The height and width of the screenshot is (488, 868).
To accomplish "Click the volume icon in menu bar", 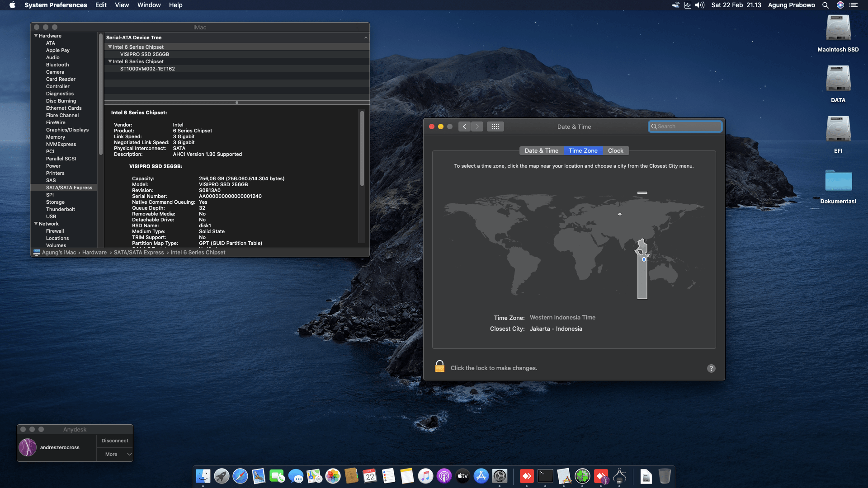I will point(700,5).
